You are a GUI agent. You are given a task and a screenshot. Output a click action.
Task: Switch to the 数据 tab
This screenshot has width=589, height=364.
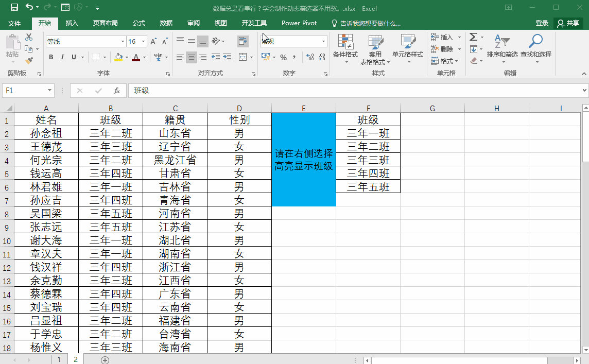tap(166, 23)
